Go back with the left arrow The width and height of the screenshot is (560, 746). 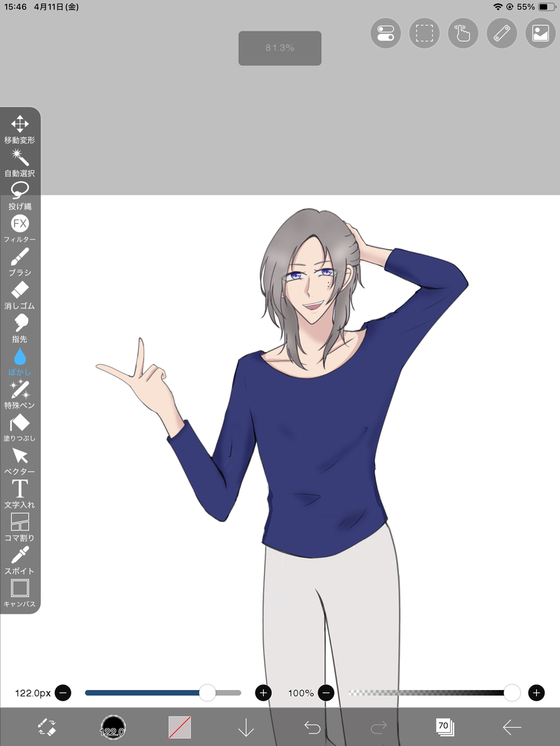coord(512,727)
